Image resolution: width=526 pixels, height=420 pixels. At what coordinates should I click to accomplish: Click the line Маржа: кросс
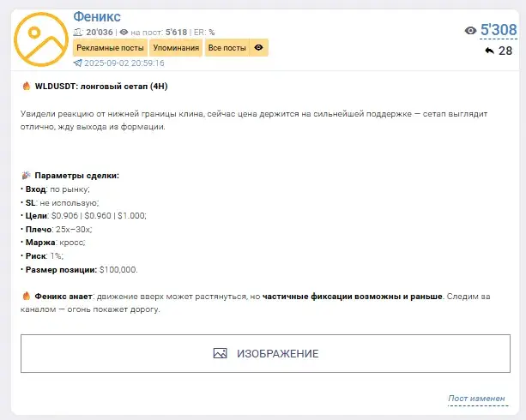tap(53, 243)
